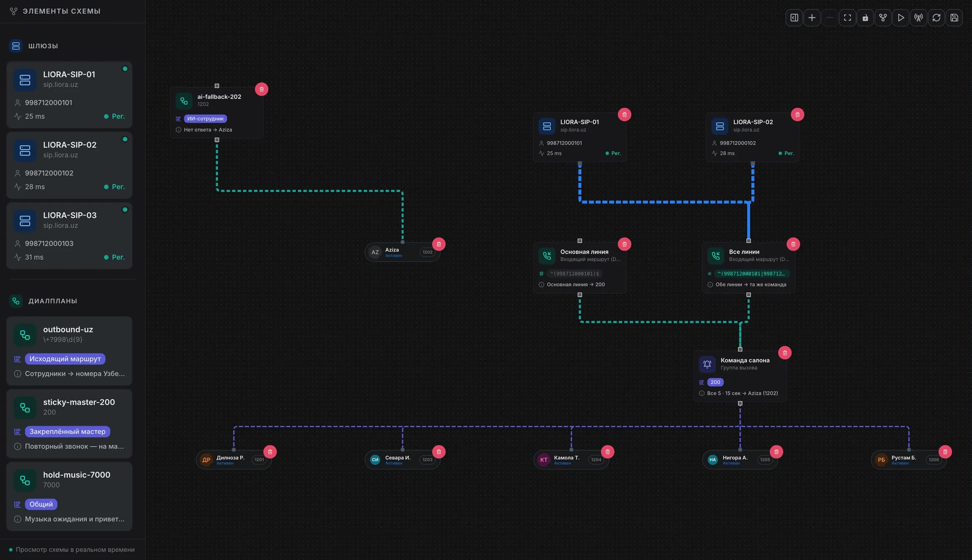The image size is (972, 560).
Task: Delete the Aziza node
Action: click(x=439, y=244)
